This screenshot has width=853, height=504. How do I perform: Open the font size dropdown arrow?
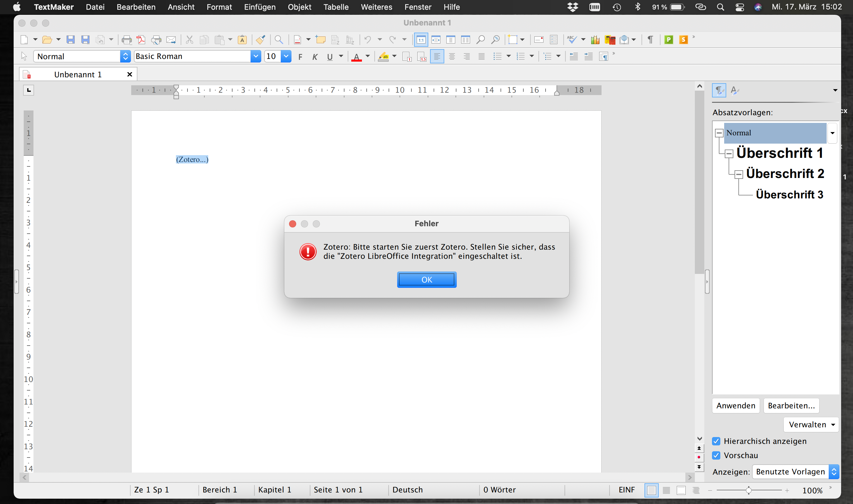(286, 56)
